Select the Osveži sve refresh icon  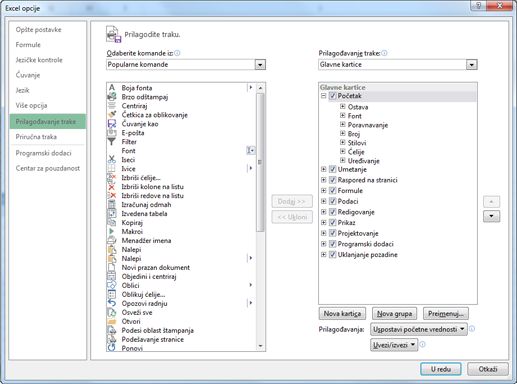[x=112, y=312]
